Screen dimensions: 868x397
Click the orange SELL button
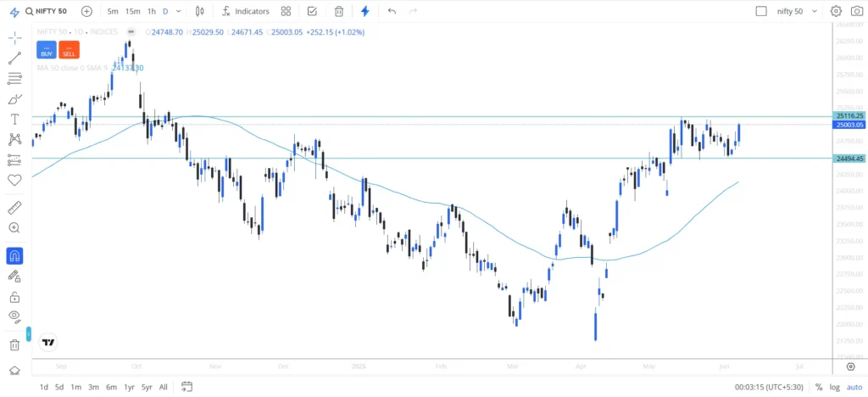[70, 50]
